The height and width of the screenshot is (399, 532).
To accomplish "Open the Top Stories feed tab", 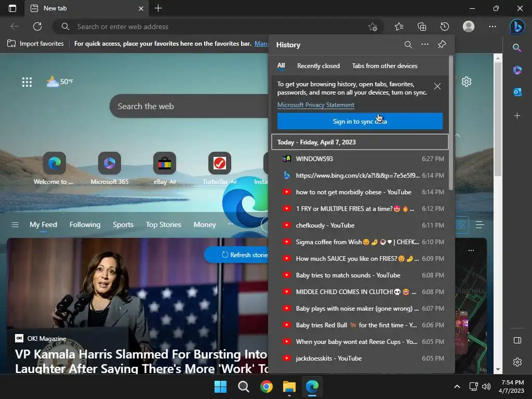I will pos(164,224).
